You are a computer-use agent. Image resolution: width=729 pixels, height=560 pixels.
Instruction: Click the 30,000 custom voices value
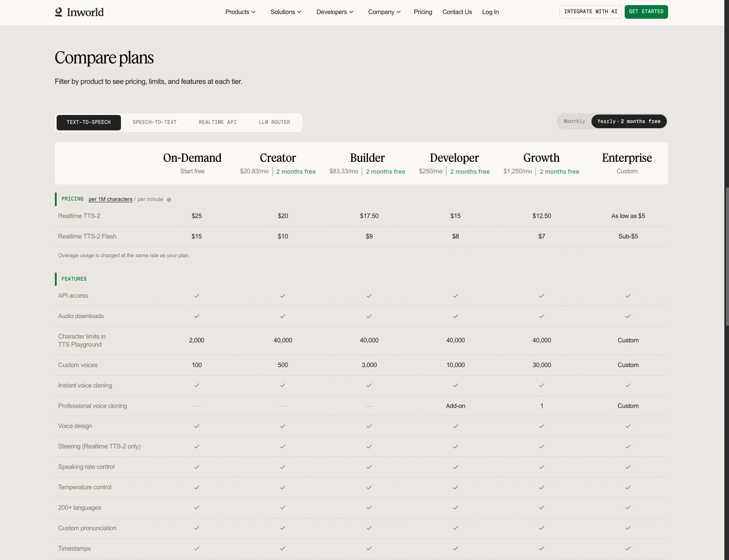[542, 365]
